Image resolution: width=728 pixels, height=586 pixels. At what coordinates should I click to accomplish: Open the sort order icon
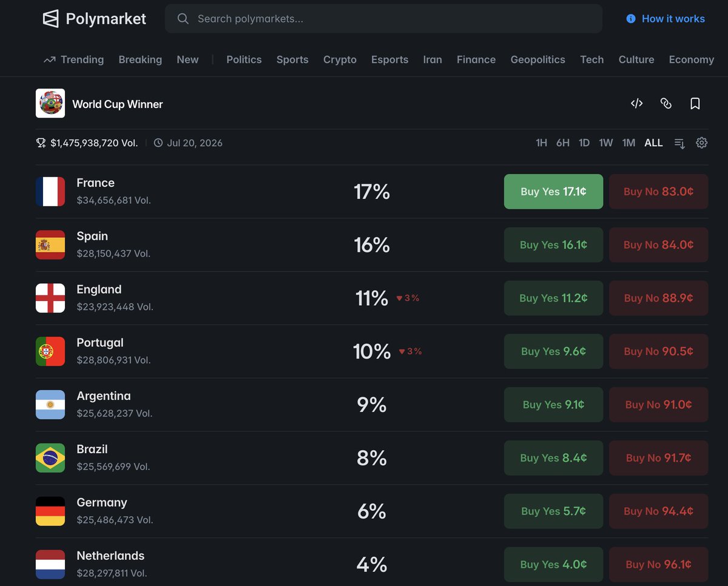coord(679,143)
